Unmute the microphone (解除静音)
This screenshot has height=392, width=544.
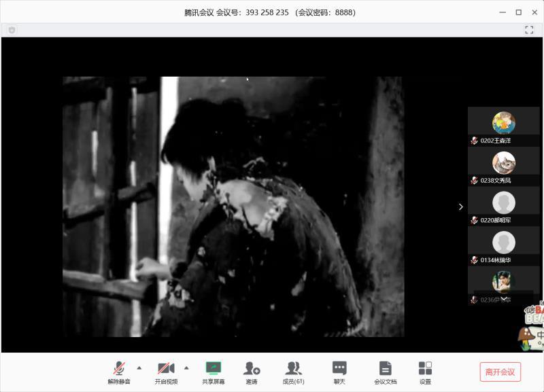tap(118, 372)
